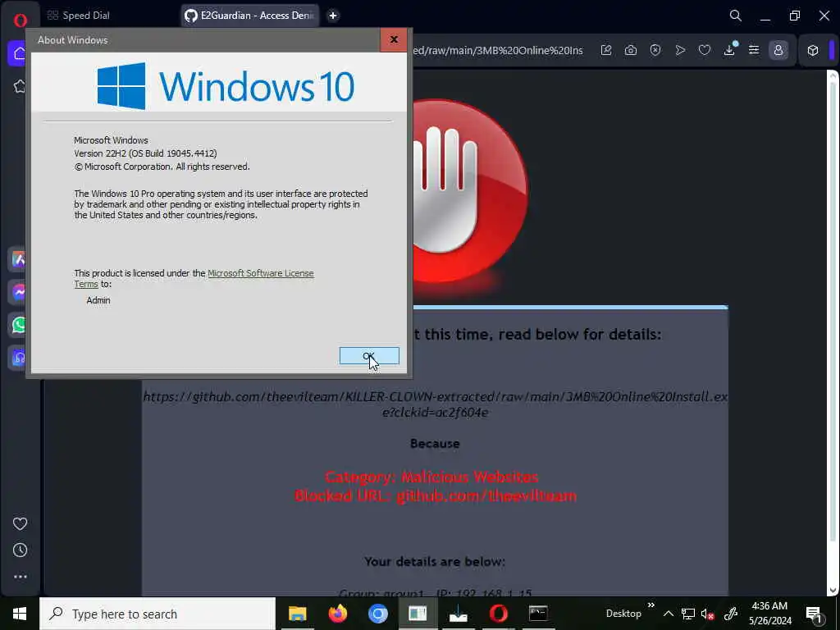Open Messenger in the Opera sidebar

click(18, 292)
